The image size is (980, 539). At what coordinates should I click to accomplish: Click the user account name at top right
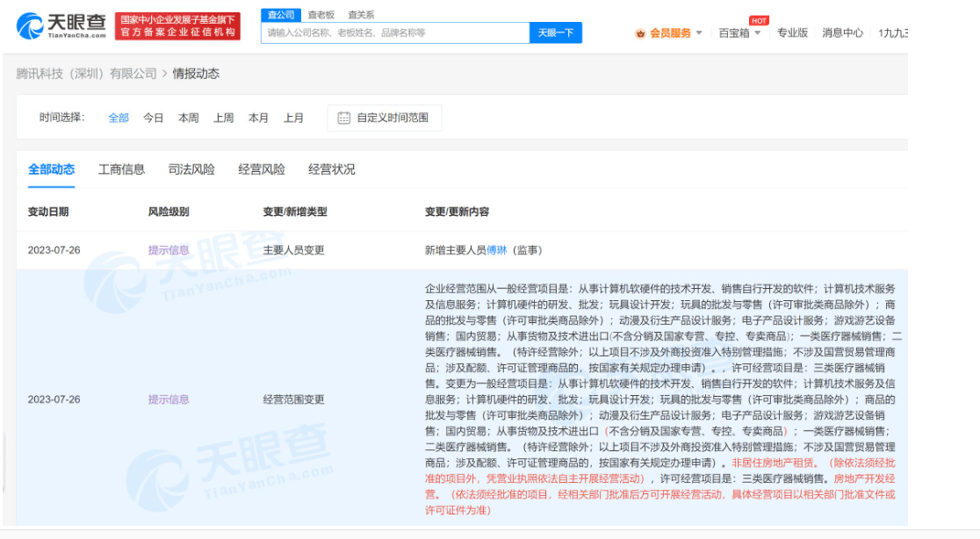click(x=892, y=33)
